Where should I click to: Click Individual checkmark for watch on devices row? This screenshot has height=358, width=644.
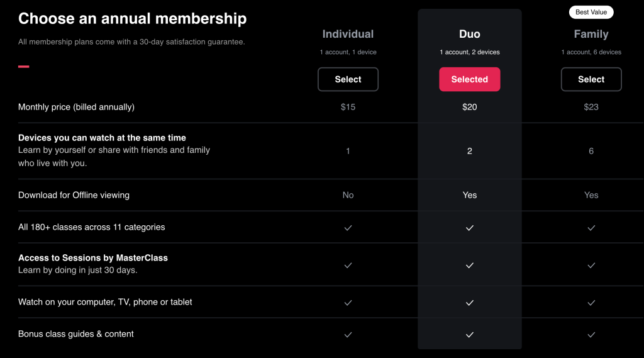(x=348, y=303)
